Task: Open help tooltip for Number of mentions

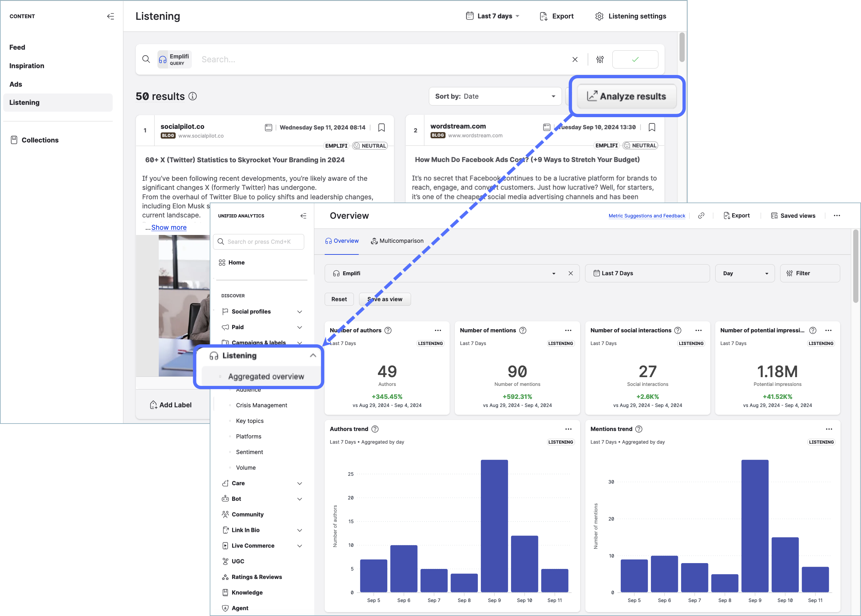Action: click(x=522, y=330)
